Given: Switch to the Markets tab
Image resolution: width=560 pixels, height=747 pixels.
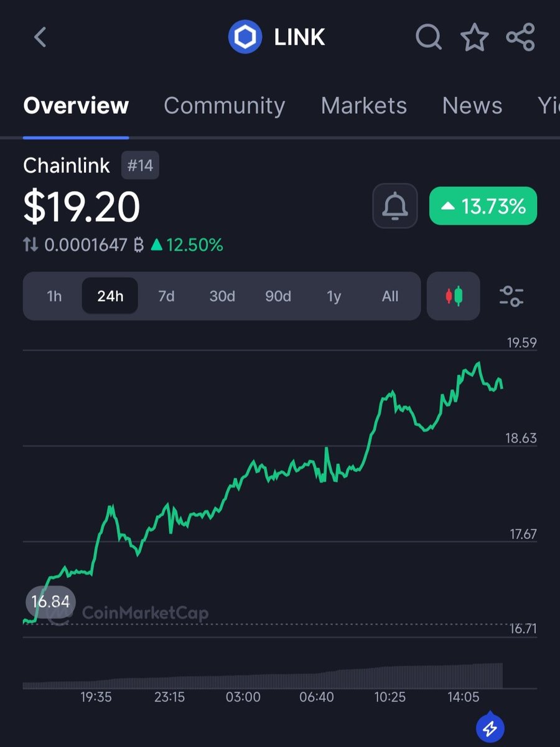Looking at the screenshot, I should click(364, 106).
